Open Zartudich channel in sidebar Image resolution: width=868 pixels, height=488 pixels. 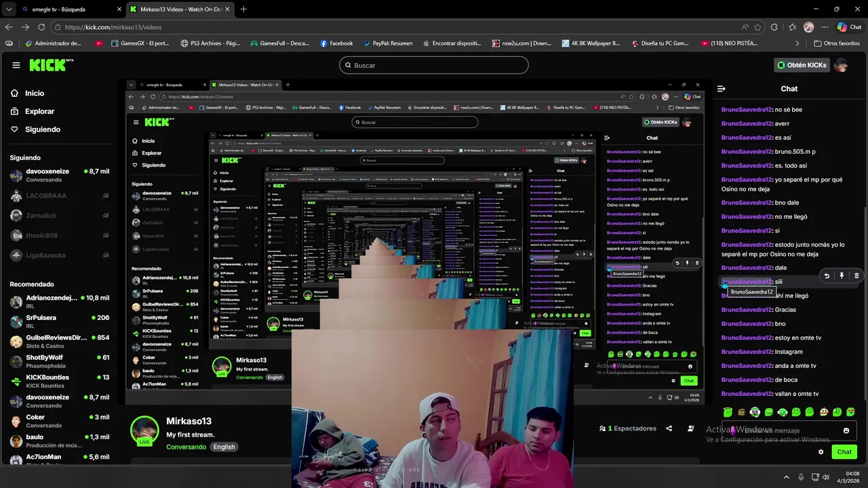coord(60,216)
